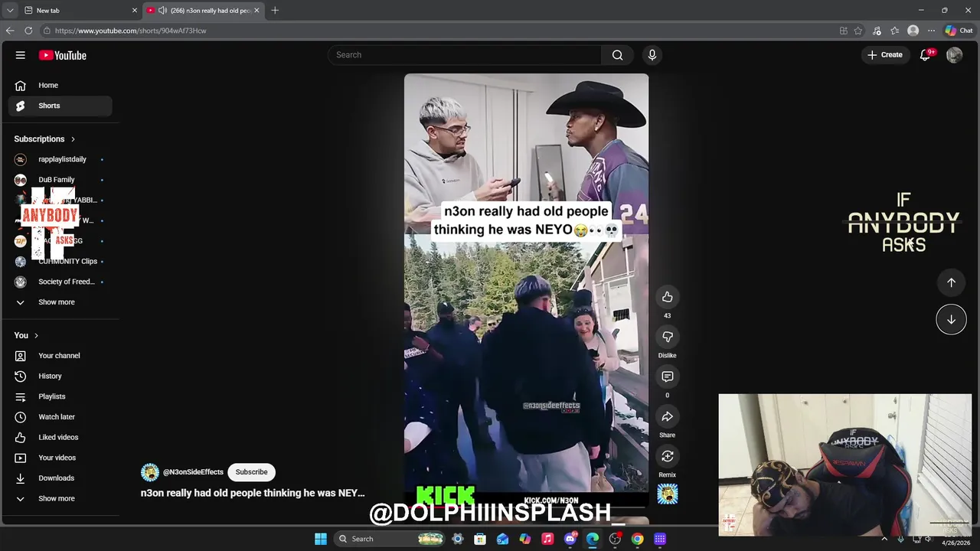
Task: Open comments on the short
Action: (668, 377)
